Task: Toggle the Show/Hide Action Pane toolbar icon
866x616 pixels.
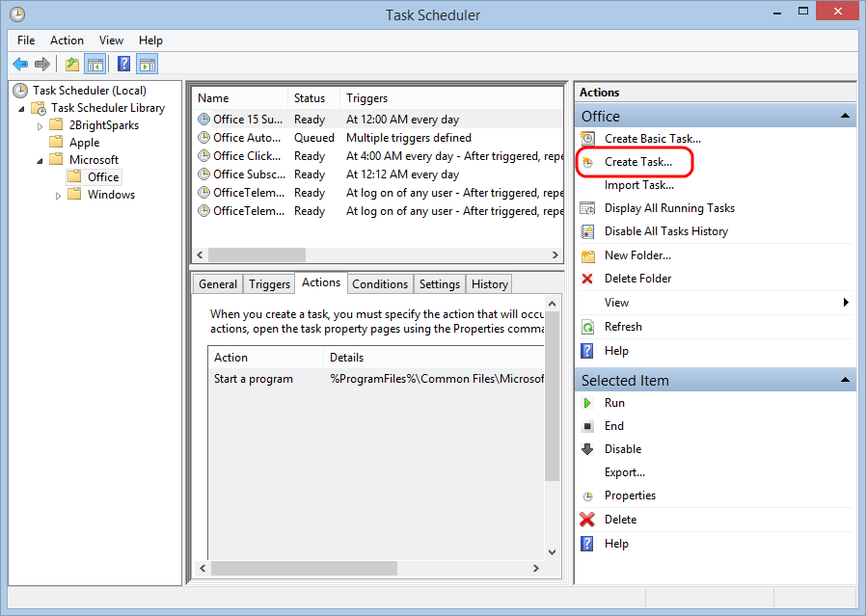Action: click(x=147, y=65)
